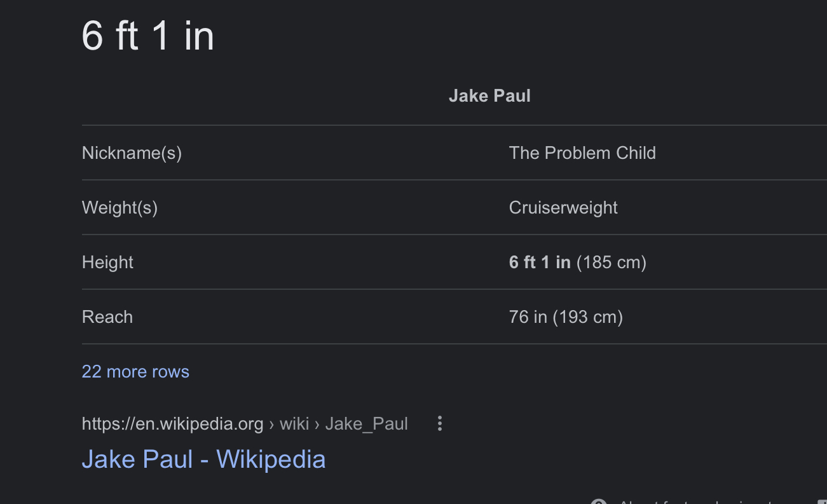
Task: Click the "Nickname(s)" row label
Action: coord(132,153)
